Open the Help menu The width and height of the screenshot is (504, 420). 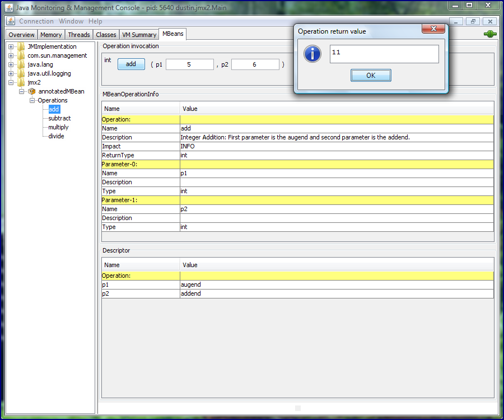pyautogui.click(x=95, y=21)
